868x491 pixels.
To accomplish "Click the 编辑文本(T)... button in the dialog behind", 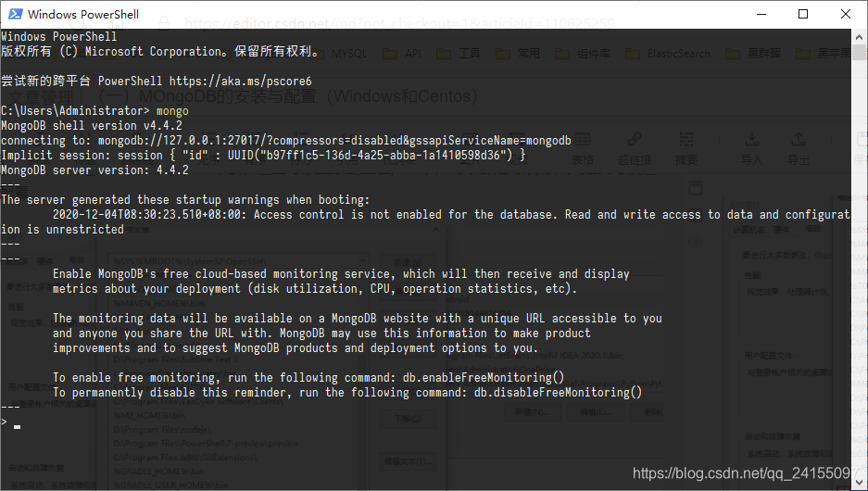I will tap(408, 461).
